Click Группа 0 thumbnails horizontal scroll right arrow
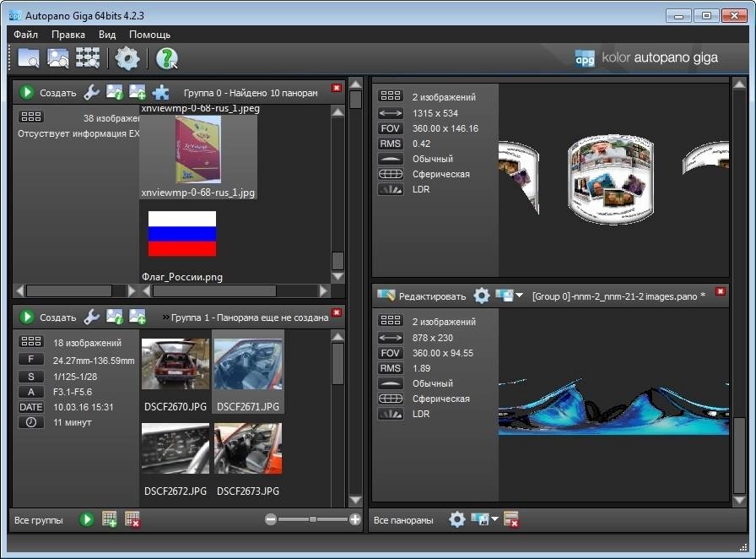 tap(323, 290)
